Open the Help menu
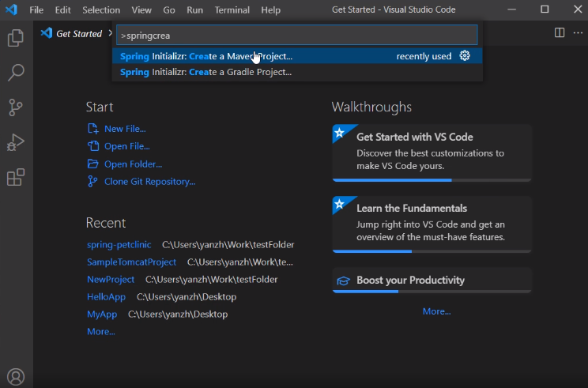Screen dimensions: 588x388 coord(270,9)
